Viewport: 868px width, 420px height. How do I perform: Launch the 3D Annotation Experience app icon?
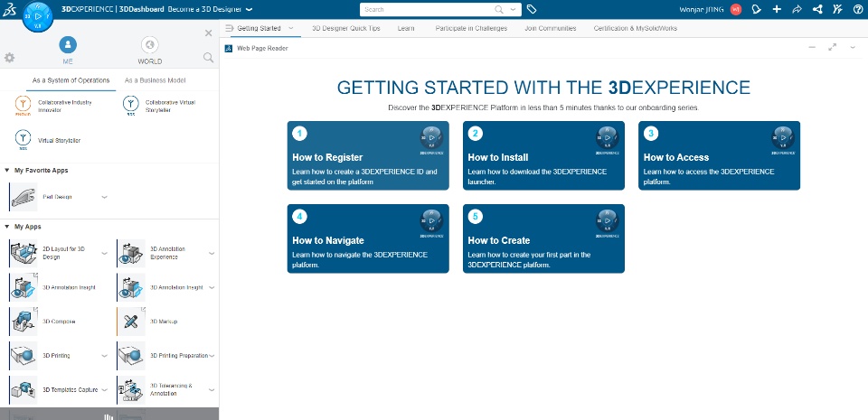(x=131, y=253)
